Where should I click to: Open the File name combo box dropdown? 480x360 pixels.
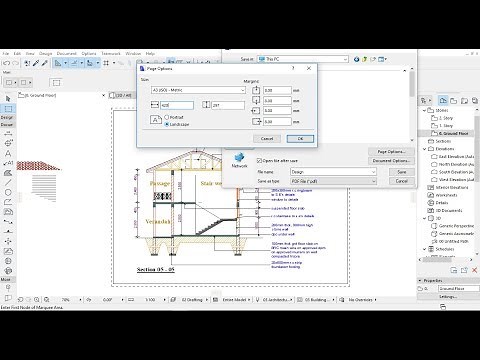click(373, 172)
